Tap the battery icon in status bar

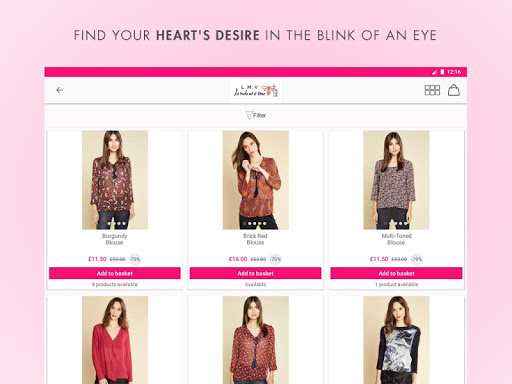tap(442, 72)
